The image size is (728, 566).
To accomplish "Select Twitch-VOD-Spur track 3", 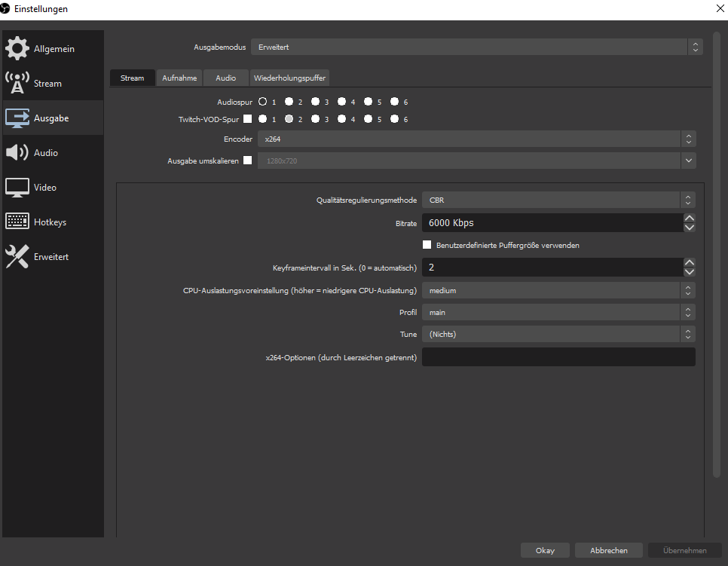I will [315, 119].
